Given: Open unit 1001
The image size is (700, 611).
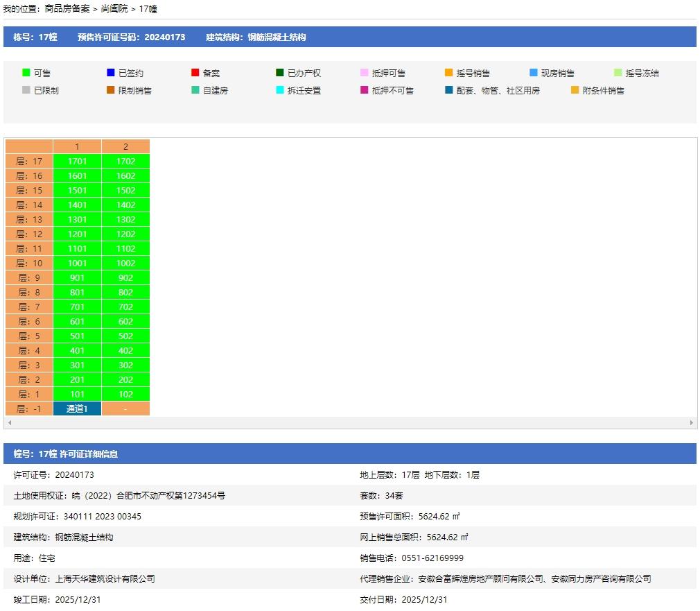Looking at the screenshot, I should click(x=77, y=264).
